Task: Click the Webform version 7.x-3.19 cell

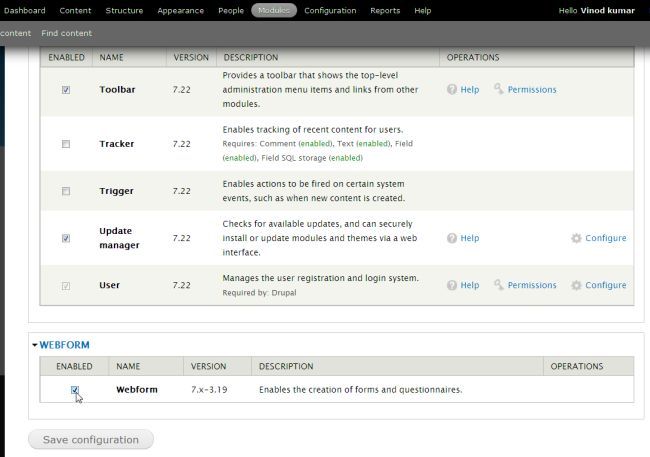Action: click(209, 390)
